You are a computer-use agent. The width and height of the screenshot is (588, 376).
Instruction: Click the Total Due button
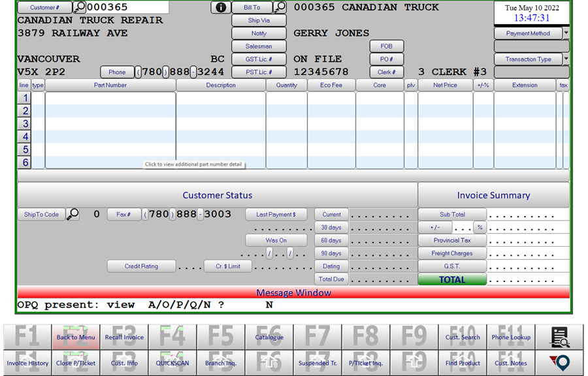(331, 279)
